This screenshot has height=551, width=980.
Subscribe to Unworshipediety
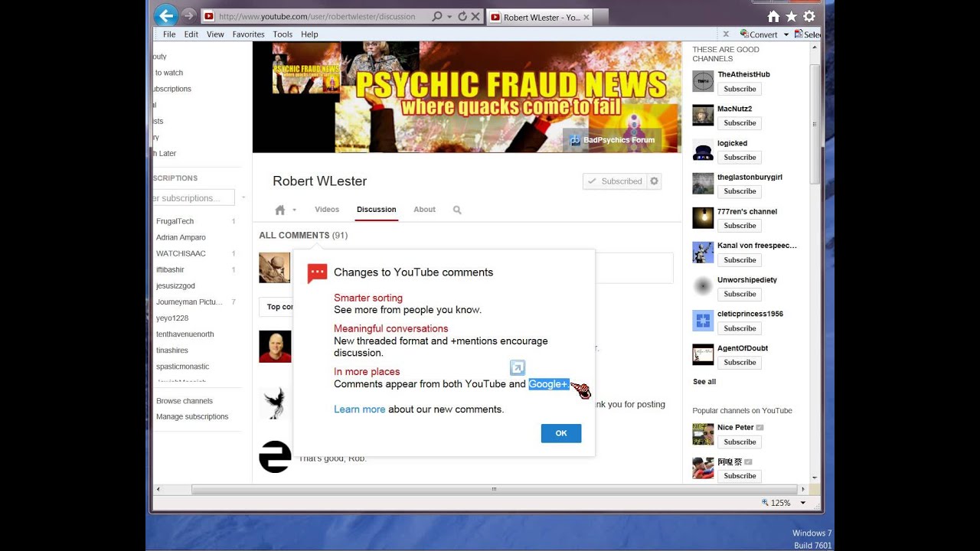[740, 294]
